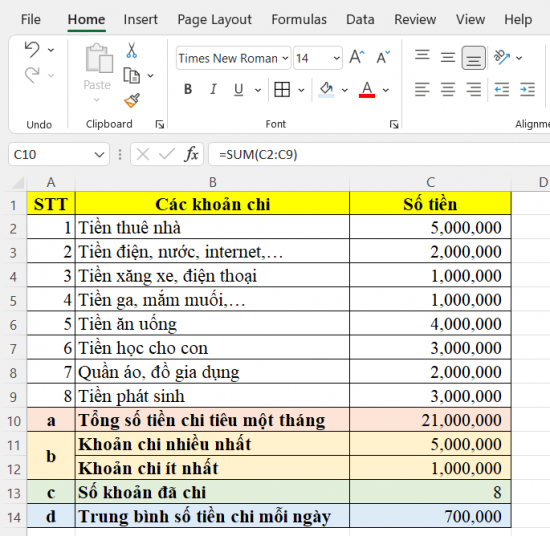
Task: Confirm formula entry checkmark icon
Action: [x=167, y=154]
